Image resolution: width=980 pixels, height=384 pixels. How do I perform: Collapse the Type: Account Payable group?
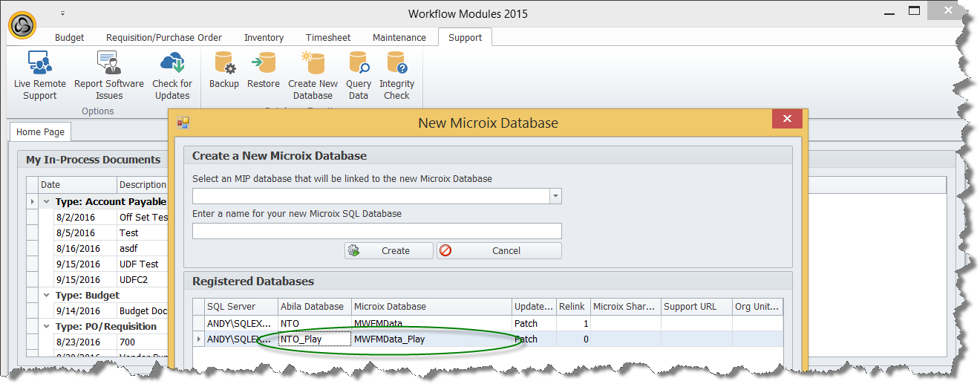[x=46, y=201]
